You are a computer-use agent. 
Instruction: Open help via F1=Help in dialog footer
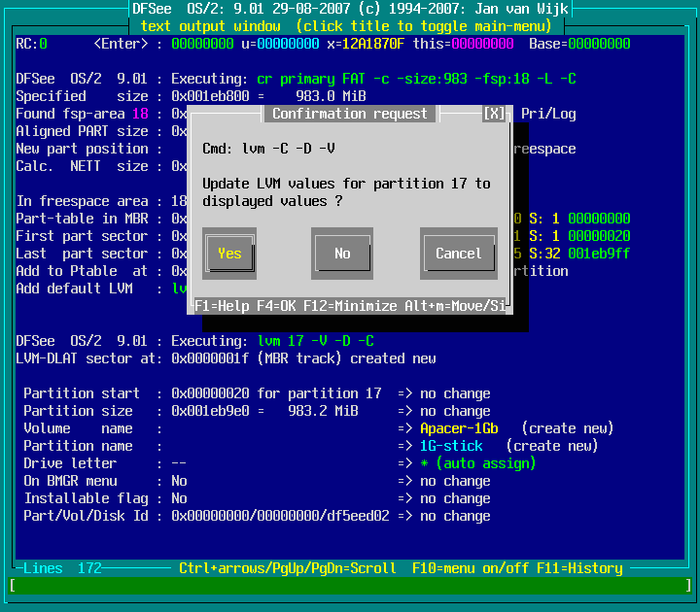[x=221, y=306]
